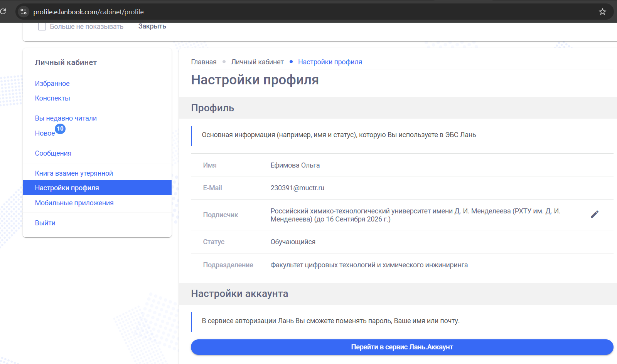Click 'Перейти в сервис Лань.Аккаунт' button
Screen dimensions: 617x364
(x=402, y=347)
